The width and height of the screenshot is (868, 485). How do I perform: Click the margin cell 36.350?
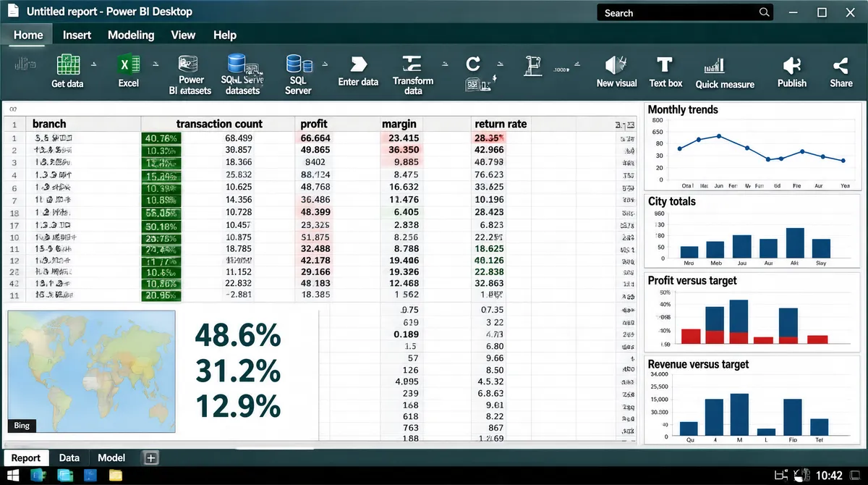(x=404, y=150)
